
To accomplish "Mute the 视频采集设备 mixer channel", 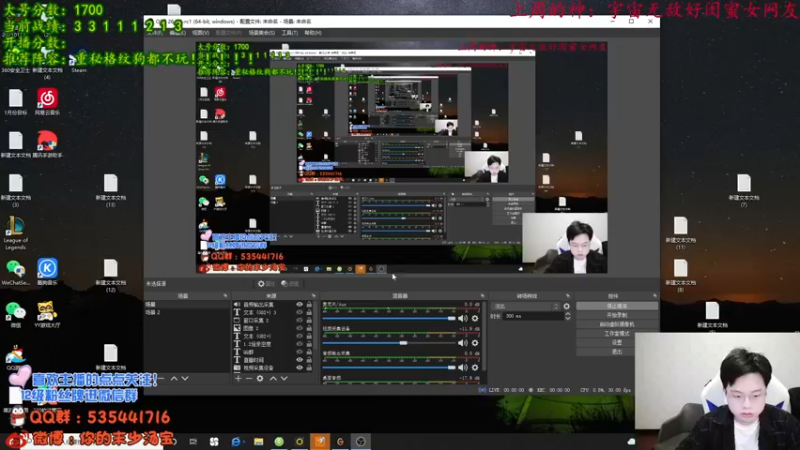I will click(x=463, y=343).
